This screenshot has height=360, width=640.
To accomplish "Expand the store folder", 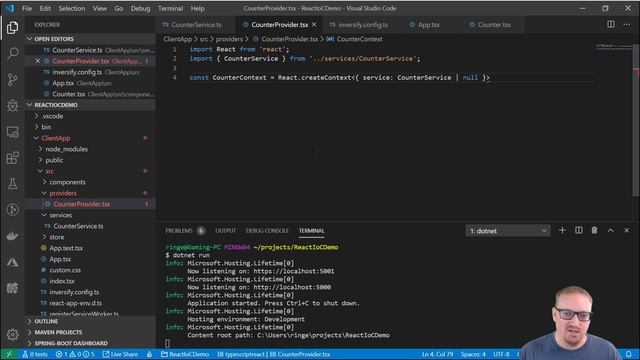I will coord(56,237).
